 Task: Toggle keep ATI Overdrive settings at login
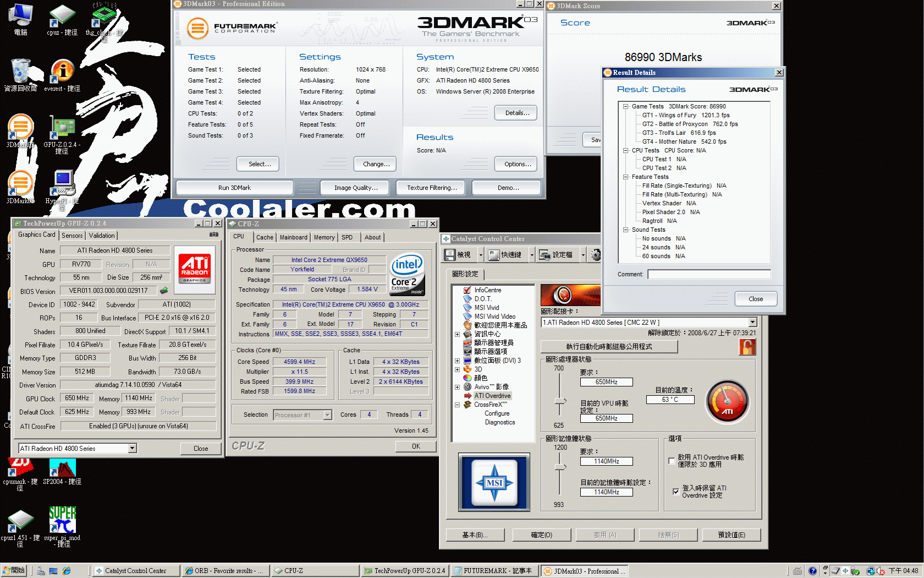[x=676, y=492]
